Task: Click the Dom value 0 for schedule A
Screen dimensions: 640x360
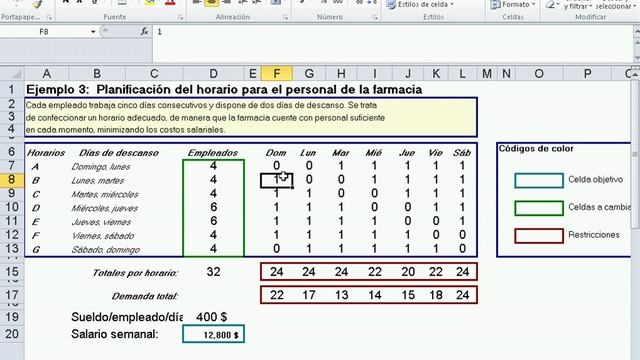Action: click(x=277, y=166)
